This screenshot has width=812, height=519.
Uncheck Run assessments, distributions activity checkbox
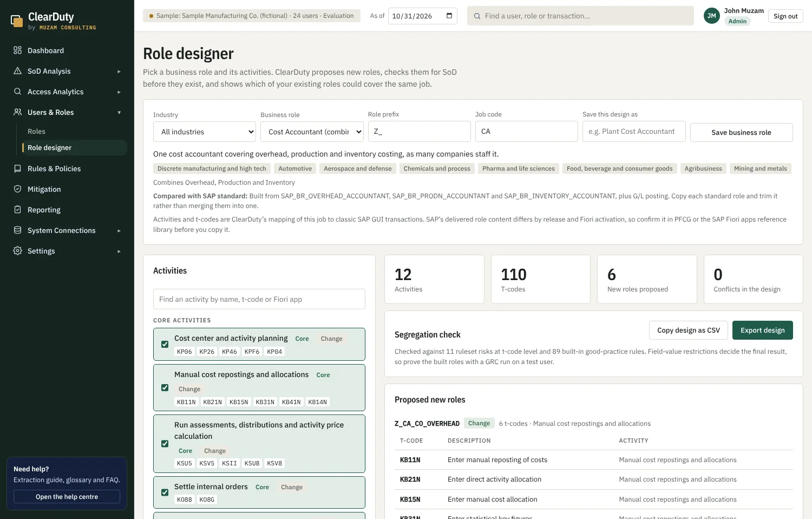pos(165,444)
